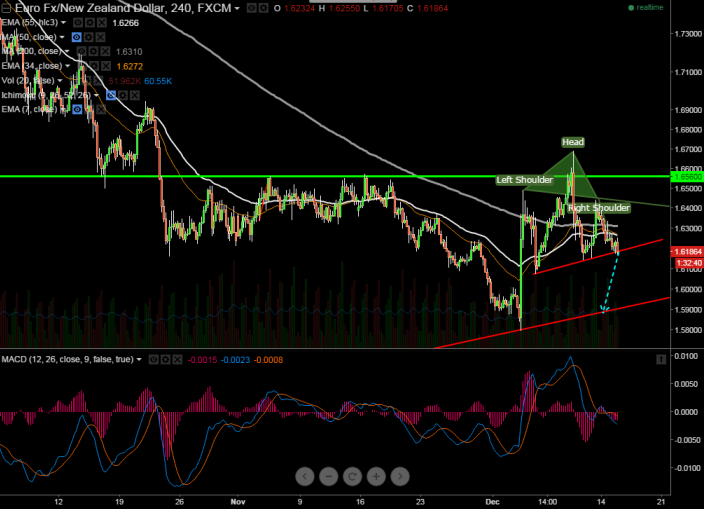The image size is (704, 509).
Task: Click the Nov date label on time axis
Action: pyautogui.click(x=238, y=502)
